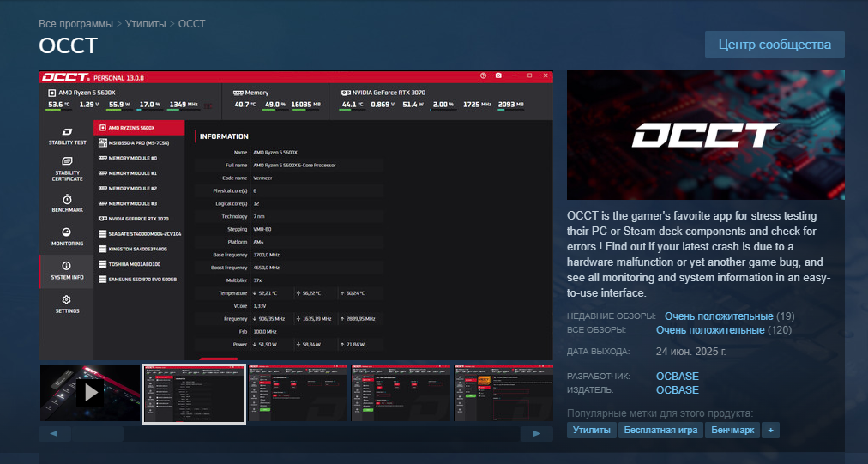Open the Утилиты breadcrumb link
Image resolution: width=868 pixels, height=464 pixels.
(x=146, y=23)
